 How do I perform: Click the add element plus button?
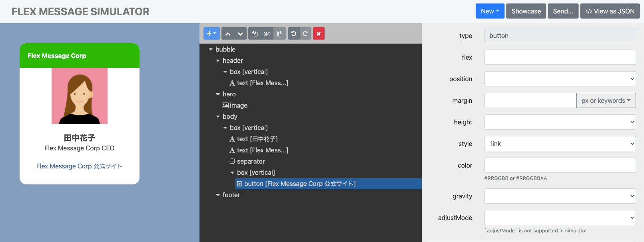211,34
